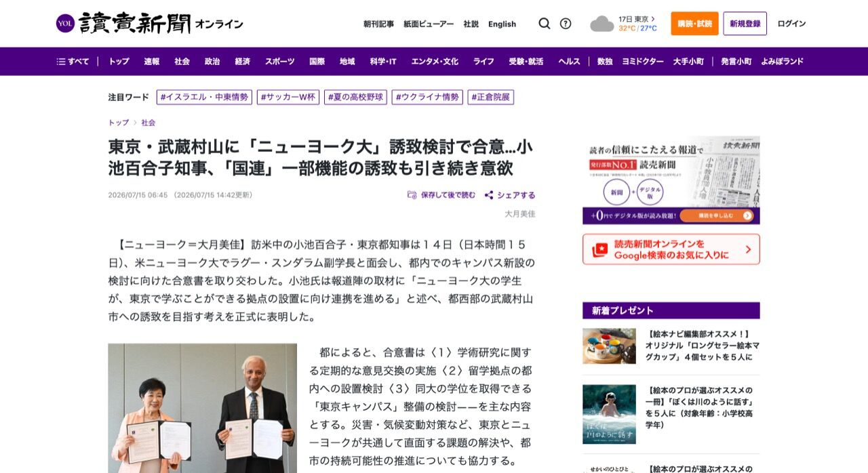
Task: Open よみぽランド in nav bar
Action: 782,62
